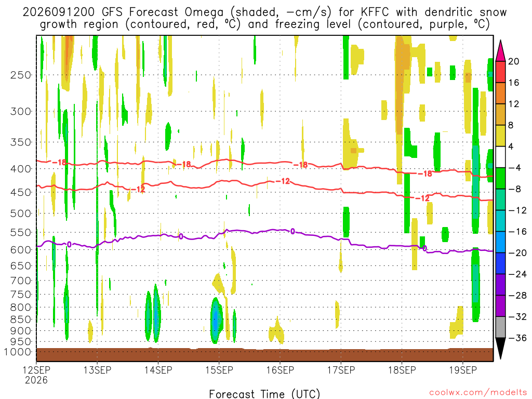The image size is (532, 399).
Task: Open the coolwx.com/modelts link
Action: pos(478,392)
